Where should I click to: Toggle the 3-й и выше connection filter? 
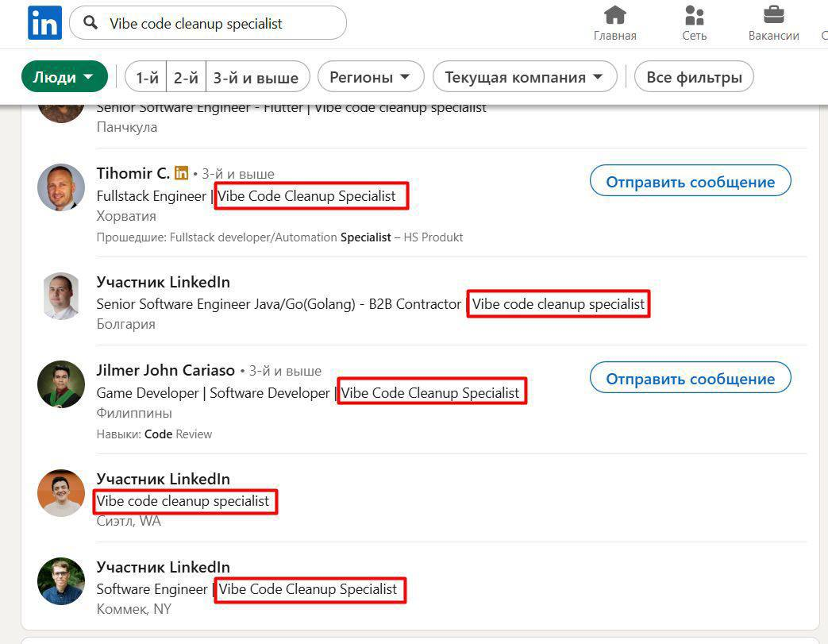coord(256,77)
